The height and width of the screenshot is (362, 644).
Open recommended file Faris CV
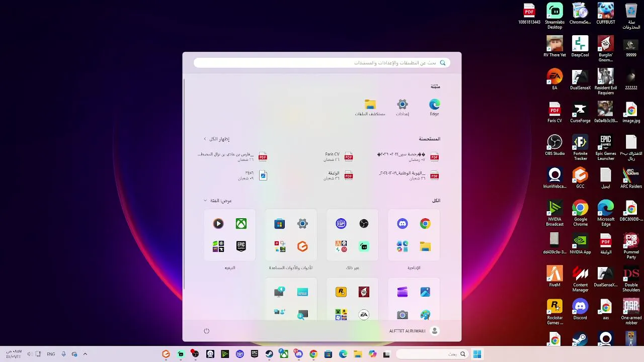coord(338,157)
